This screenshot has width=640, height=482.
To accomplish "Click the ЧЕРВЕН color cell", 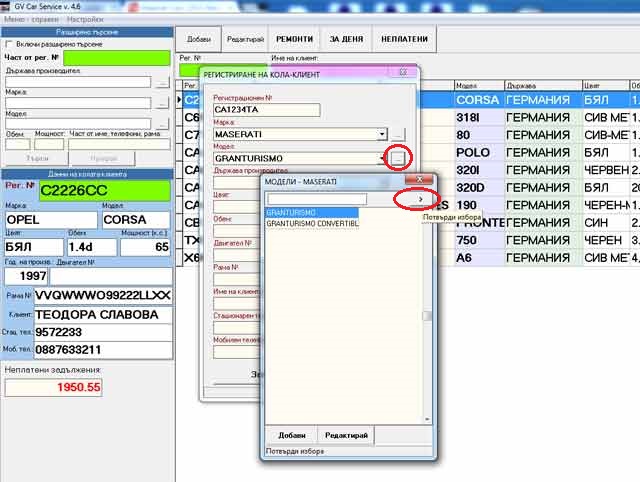I will pyautogui.click(x=606, y=170).
